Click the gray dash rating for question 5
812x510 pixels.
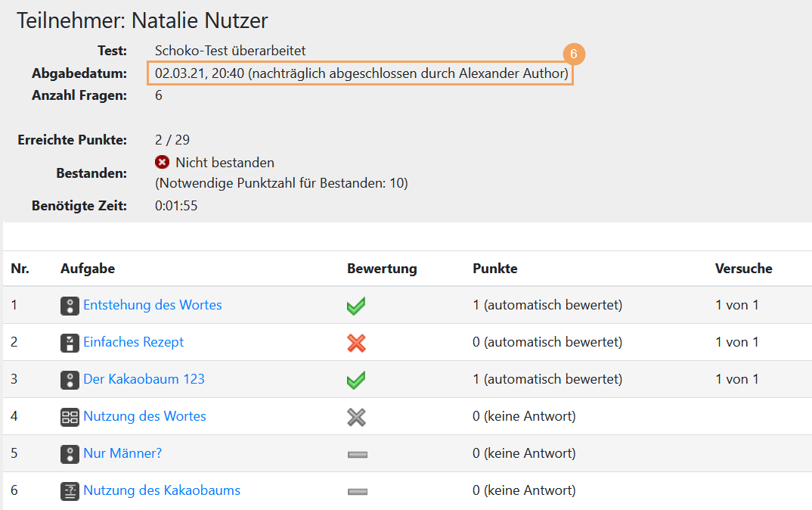[356, 454]
